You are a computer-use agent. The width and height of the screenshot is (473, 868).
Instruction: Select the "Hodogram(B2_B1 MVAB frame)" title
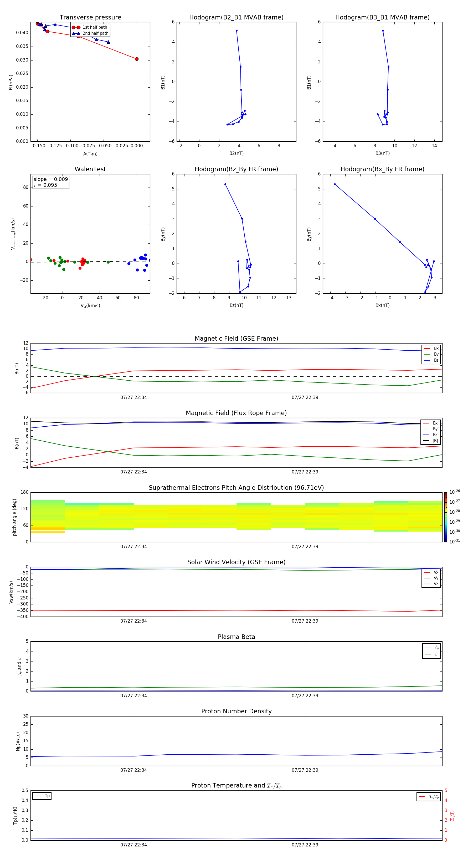click(236, 18)
